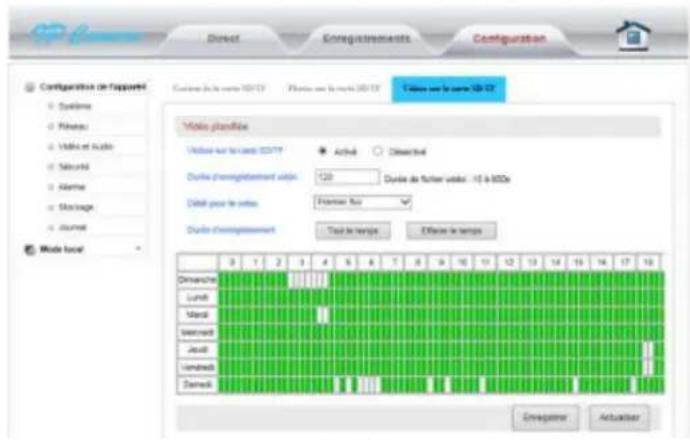Click the Mercredi row label
This screenshot has height=440, width=690.
198,332
